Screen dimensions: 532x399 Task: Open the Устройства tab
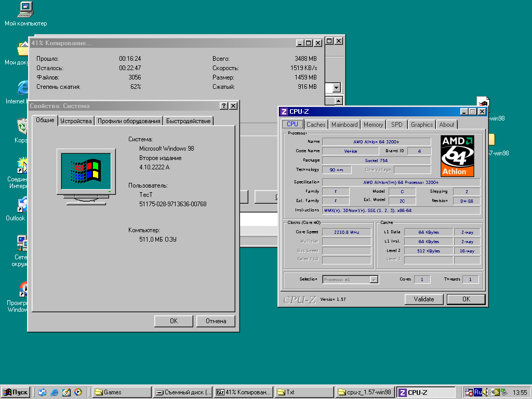click(x=76, y=121)
